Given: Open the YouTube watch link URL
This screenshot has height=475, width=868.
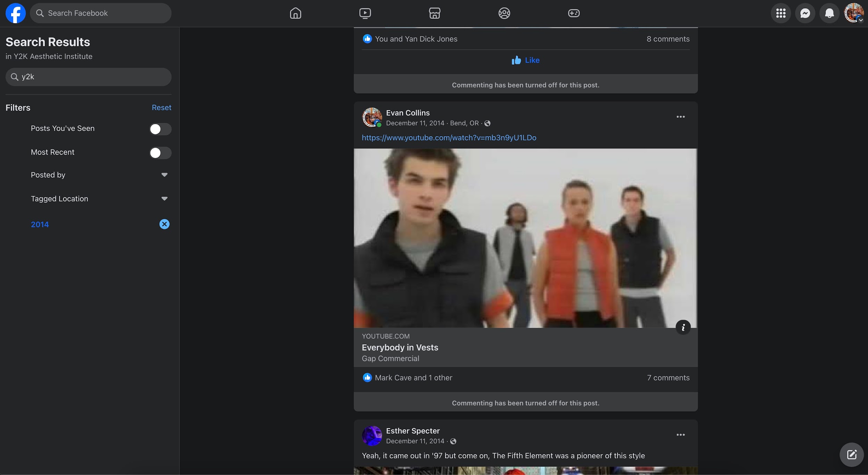Looking at the screenshot, I should click(449, 138).
